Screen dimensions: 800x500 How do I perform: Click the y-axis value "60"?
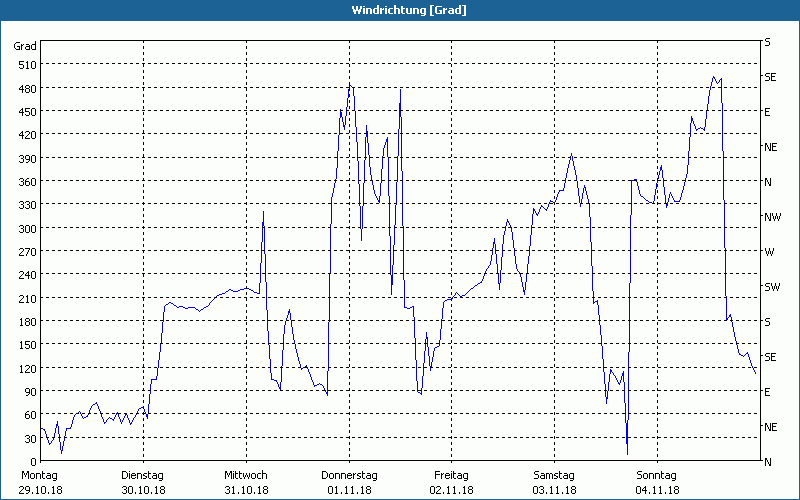pyautogui.click(x=31, y=415)
